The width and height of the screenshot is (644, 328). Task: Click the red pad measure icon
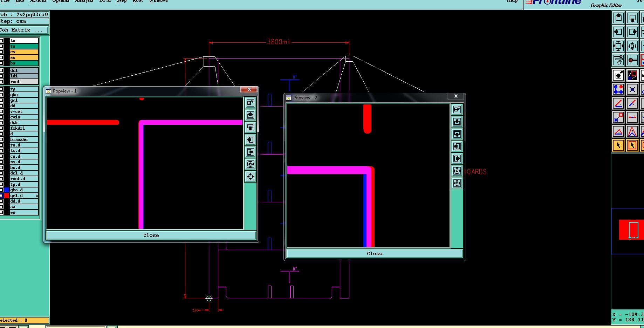(x=632, y=60)
